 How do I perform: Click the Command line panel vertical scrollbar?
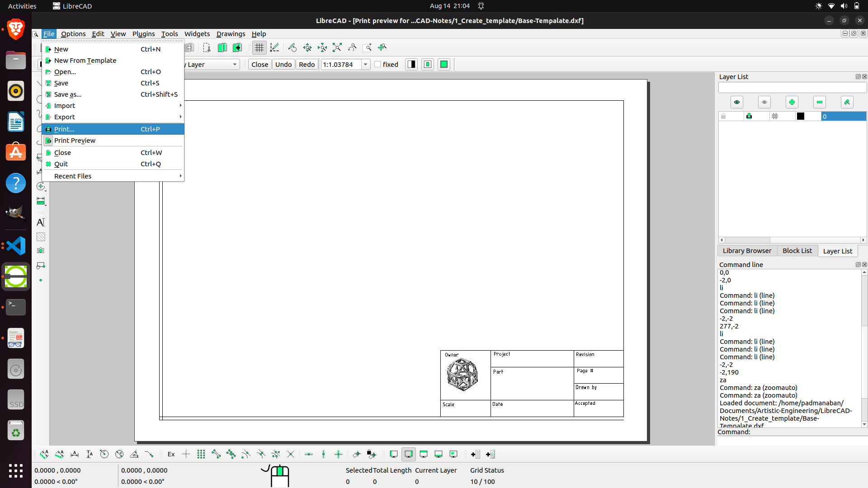click(x=864, y=348)
